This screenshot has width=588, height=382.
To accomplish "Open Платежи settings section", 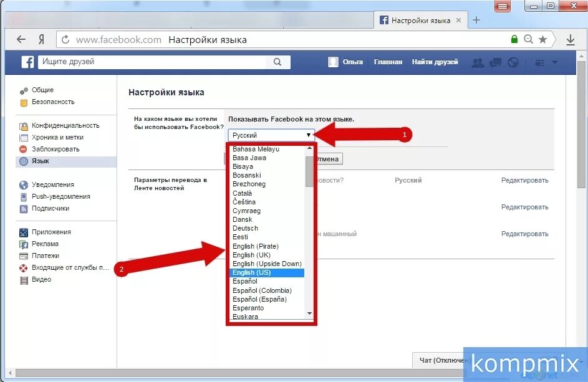I will [x=46, y=255].
